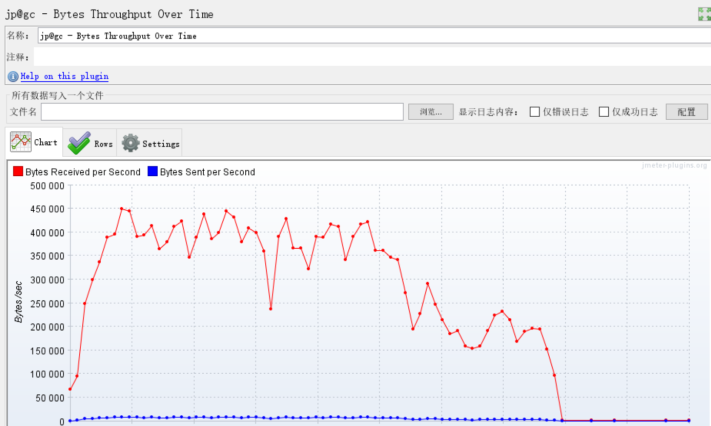Screen dimensions: 711x426
Task: Click the 50 000 axis label
Action: [x=50, y=398]
